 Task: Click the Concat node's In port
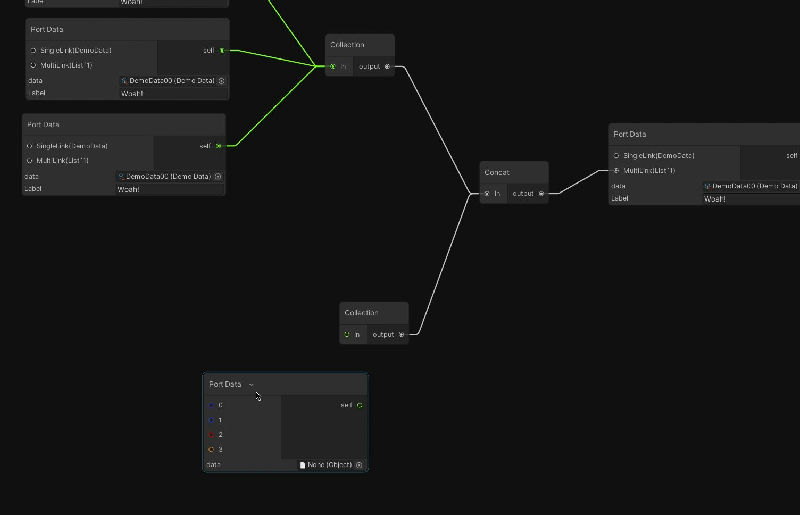pyautogui.click(x=487, y=193)
